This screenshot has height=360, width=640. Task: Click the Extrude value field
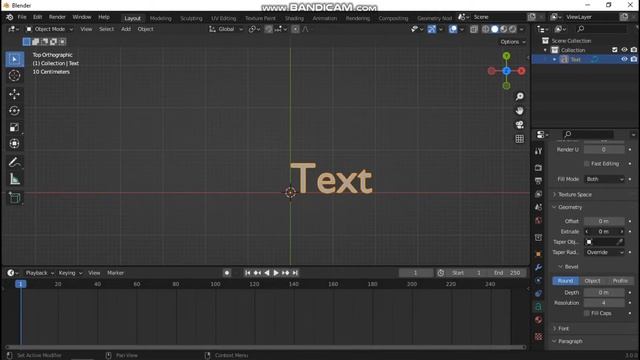point(604,231)
